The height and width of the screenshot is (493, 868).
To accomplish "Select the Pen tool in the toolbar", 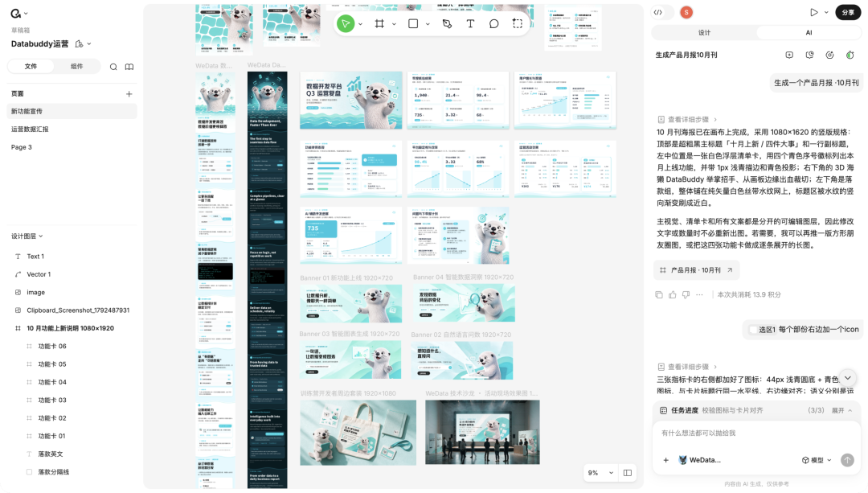I will click(448, 24).
